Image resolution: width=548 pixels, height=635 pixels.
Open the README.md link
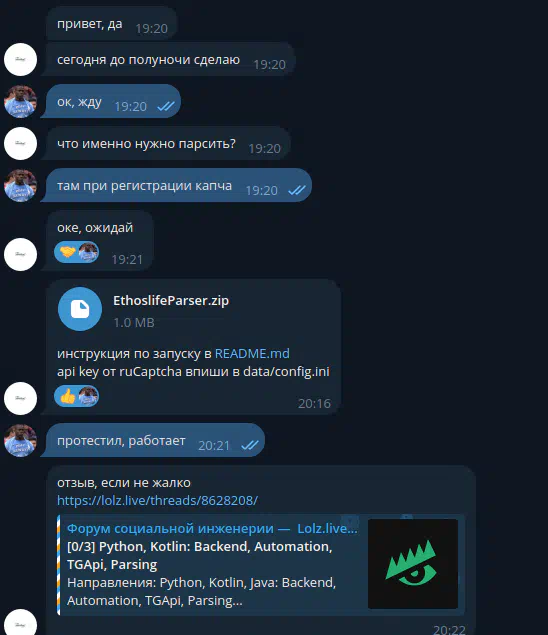252,354
